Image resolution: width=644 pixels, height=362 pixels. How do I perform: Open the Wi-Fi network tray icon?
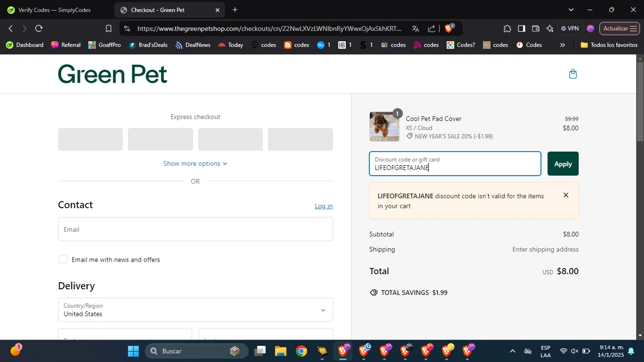pos(563,351)
